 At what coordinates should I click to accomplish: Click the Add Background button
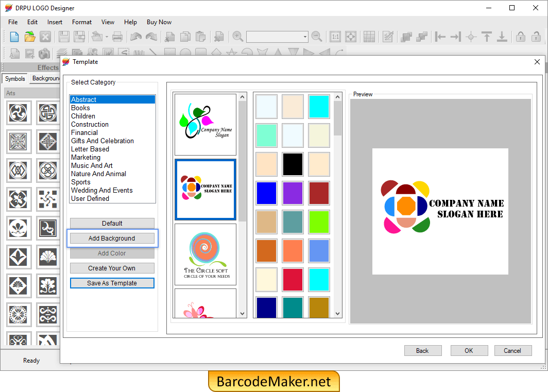[112, 238]
